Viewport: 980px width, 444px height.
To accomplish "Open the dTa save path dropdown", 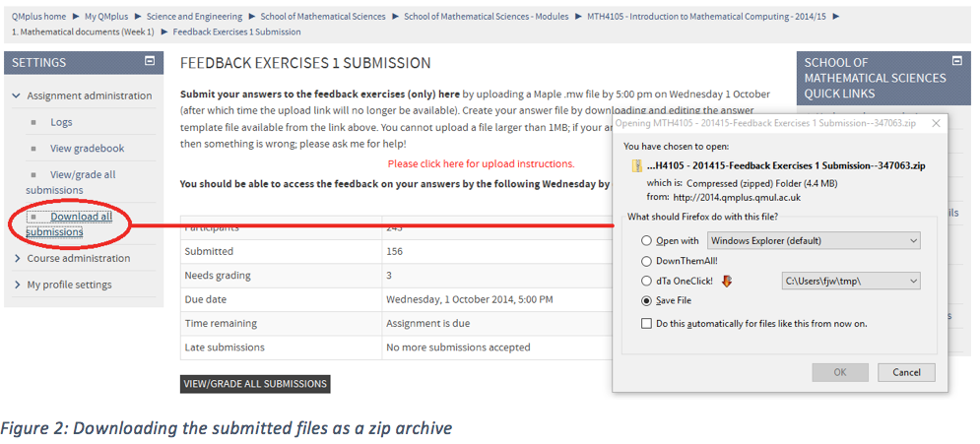I will click(x=850, y=282).
